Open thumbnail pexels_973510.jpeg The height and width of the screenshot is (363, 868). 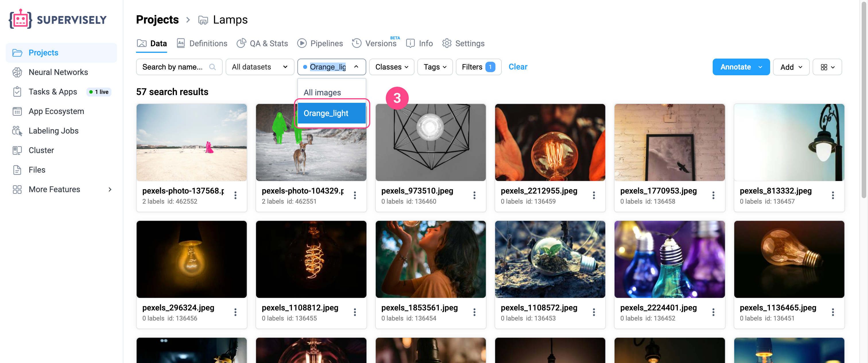click(430, 142)
